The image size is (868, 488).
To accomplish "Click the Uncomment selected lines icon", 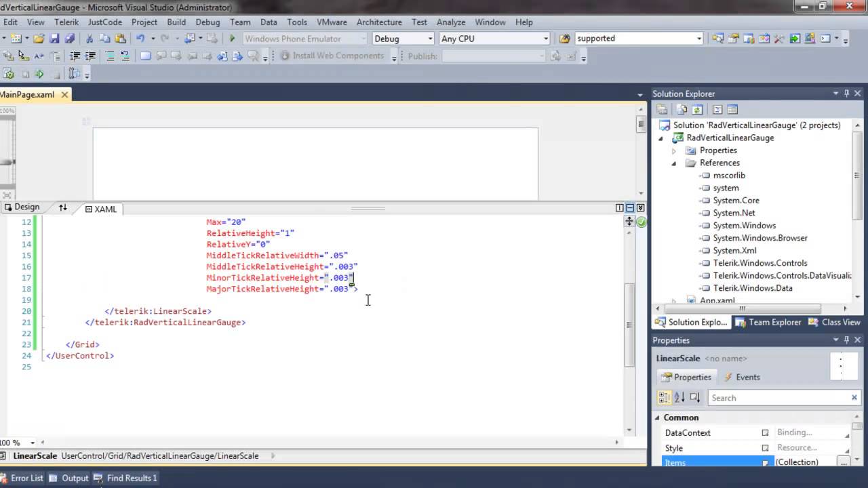I will 125,56.
